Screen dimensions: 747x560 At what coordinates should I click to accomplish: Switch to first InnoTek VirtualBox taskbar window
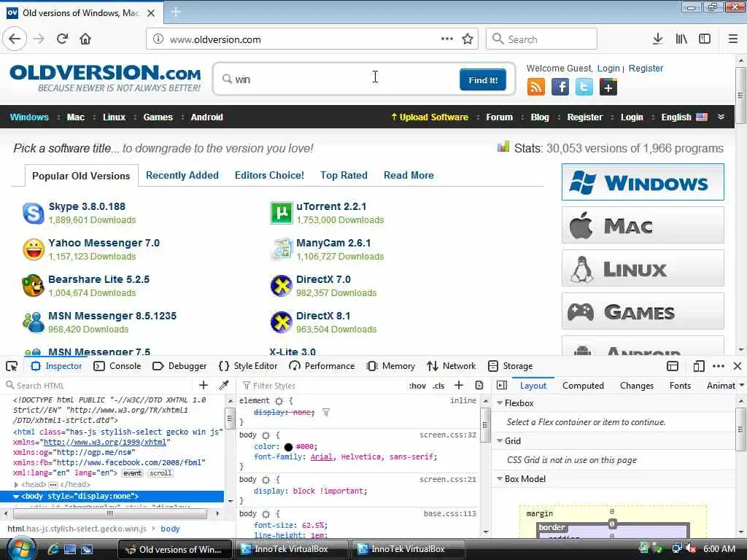coord(292,549)
